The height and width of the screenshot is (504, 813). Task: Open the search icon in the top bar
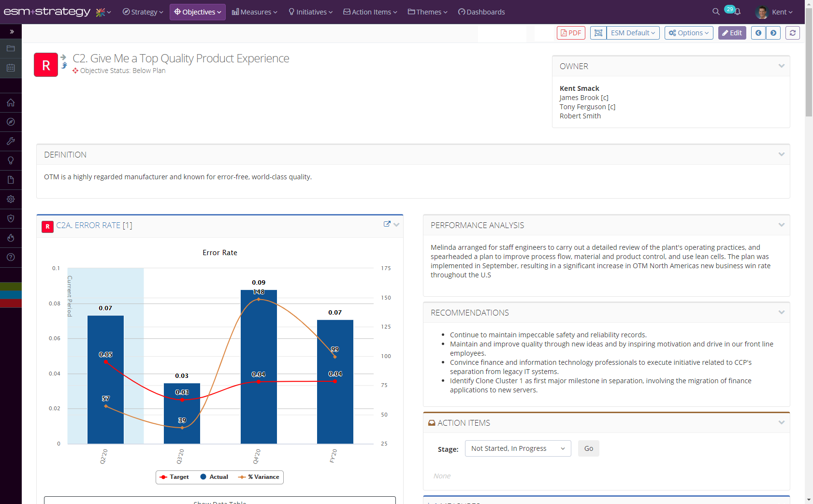pyautogui.click(x=715, y=11)
